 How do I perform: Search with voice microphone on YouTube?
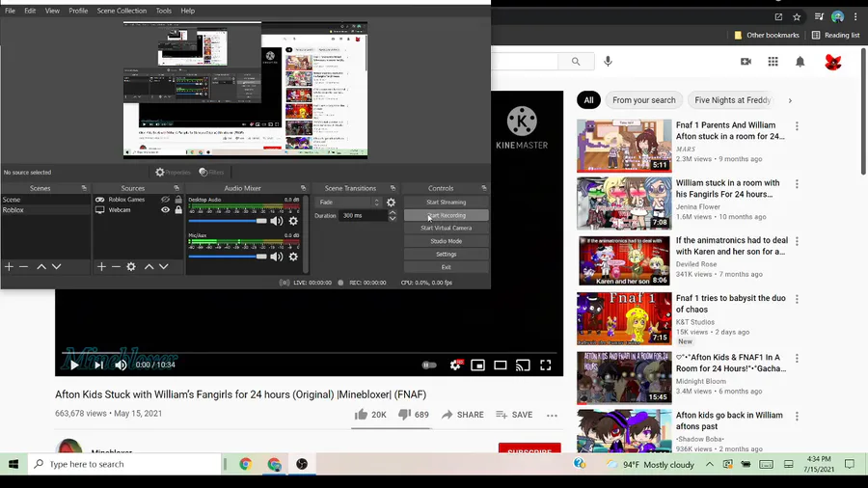point(608,62)
